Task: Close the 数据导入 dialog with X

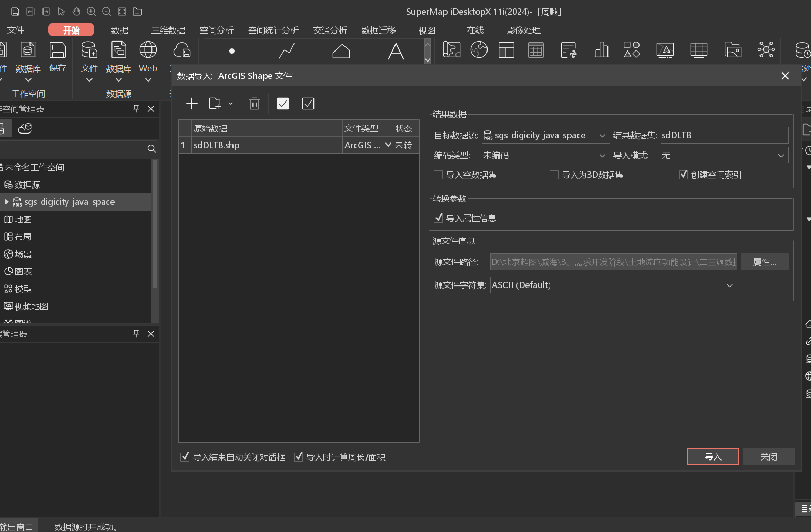Action: 785,76
